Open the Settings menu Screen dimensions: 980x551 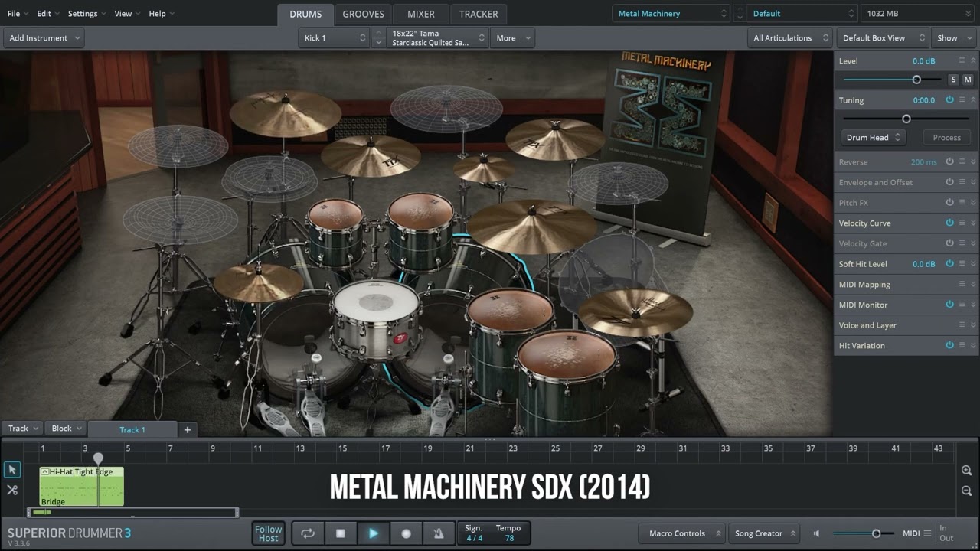[x=87, y=14]
